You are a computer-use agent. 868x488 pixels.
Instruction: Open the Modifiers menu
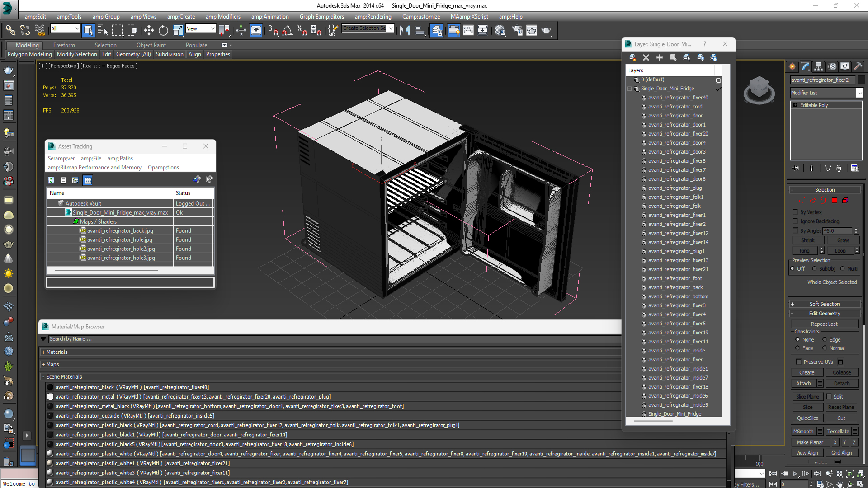pyautogui.click(x=223, y=17)
